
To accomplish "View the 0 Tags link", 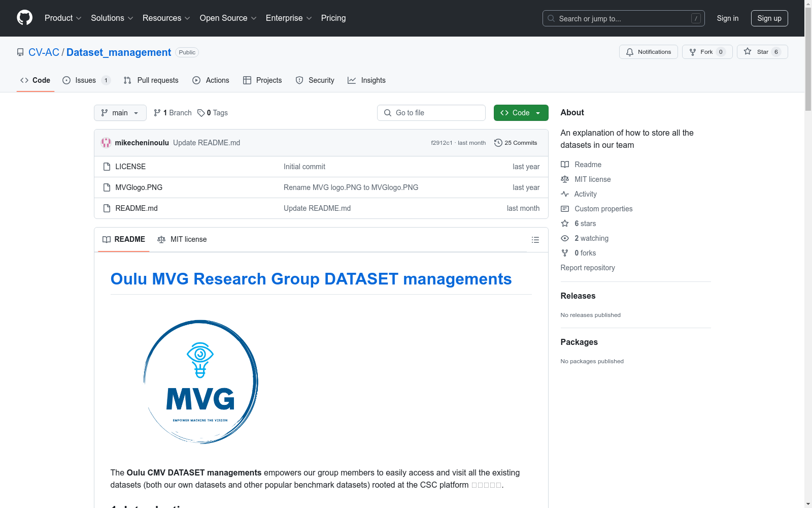I will click(213, 113).
